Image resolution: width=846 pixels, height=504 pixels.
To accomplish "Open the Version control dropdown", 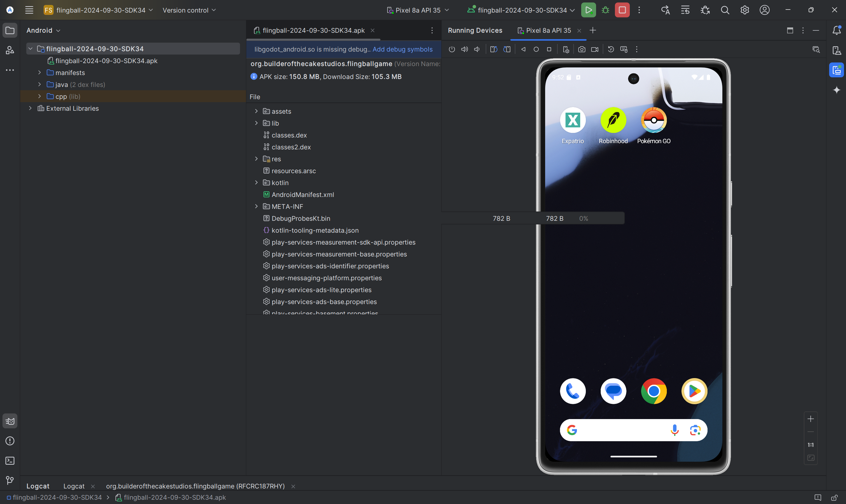I will (189, 10).
